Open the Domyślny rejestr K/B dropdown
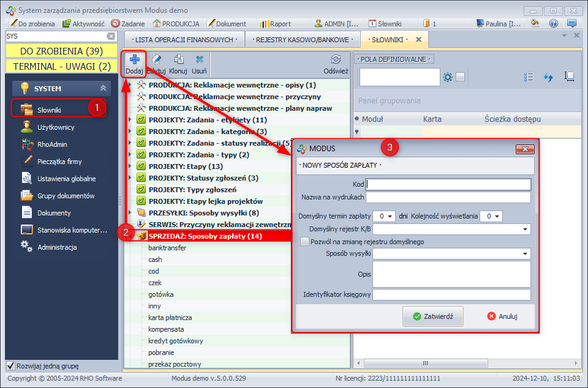 pyautogui.click(x=526, y=229)
